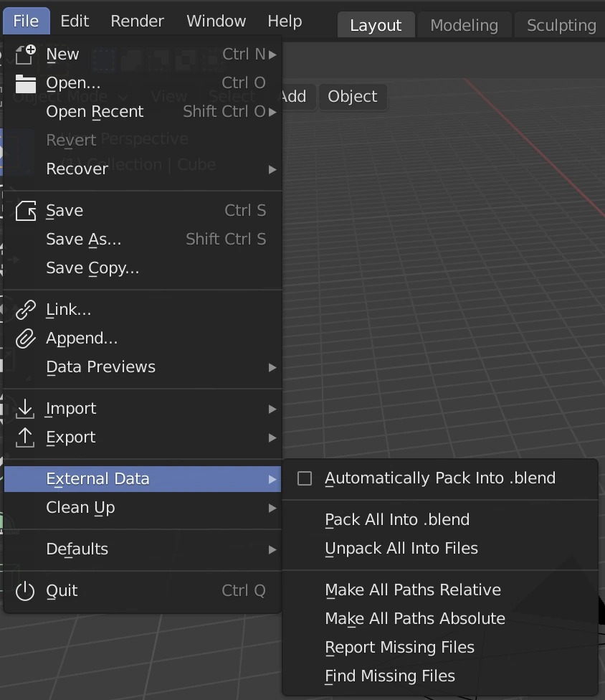Click the down-arrow icon beside Import

click(x=25, y=408)
